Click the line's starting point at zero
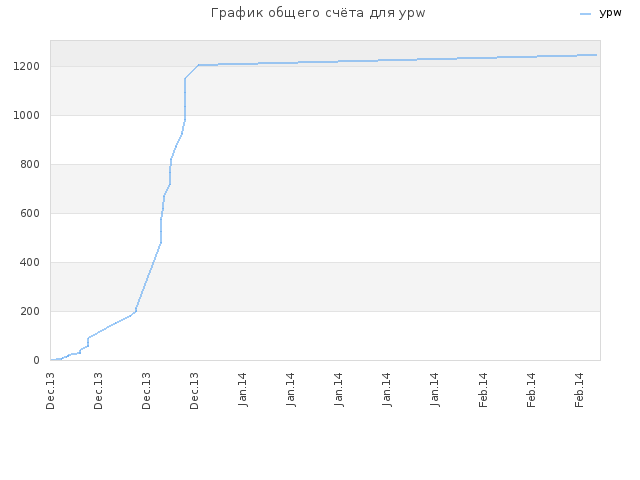The height and width of the screenshot is (480, 640). [51, 360]
